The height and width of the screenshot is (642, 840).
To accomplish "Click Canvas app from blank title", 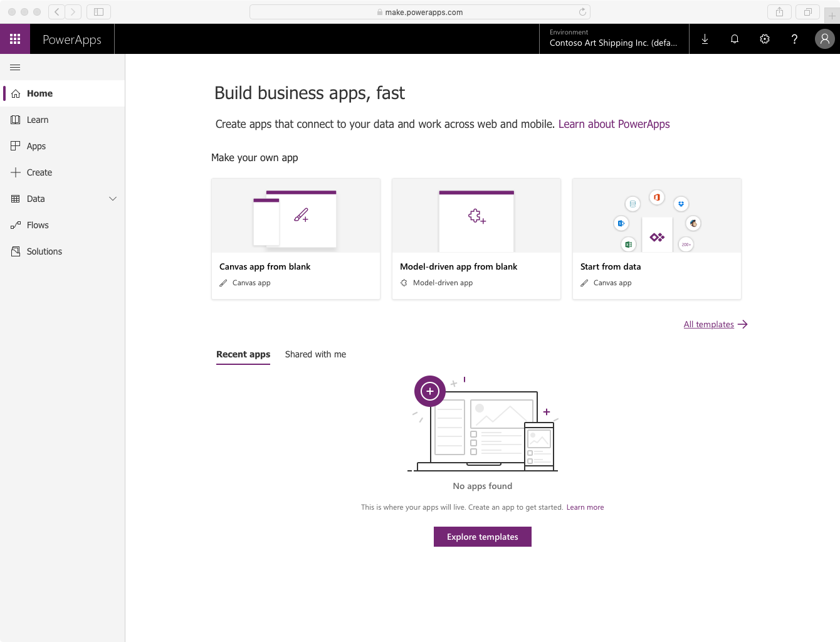I will tap(265, 266).
